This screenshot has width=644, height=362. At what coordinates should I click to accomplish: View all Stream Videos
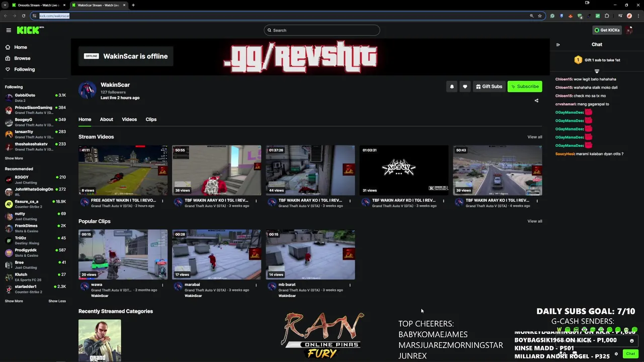click(x=535, y=137)
